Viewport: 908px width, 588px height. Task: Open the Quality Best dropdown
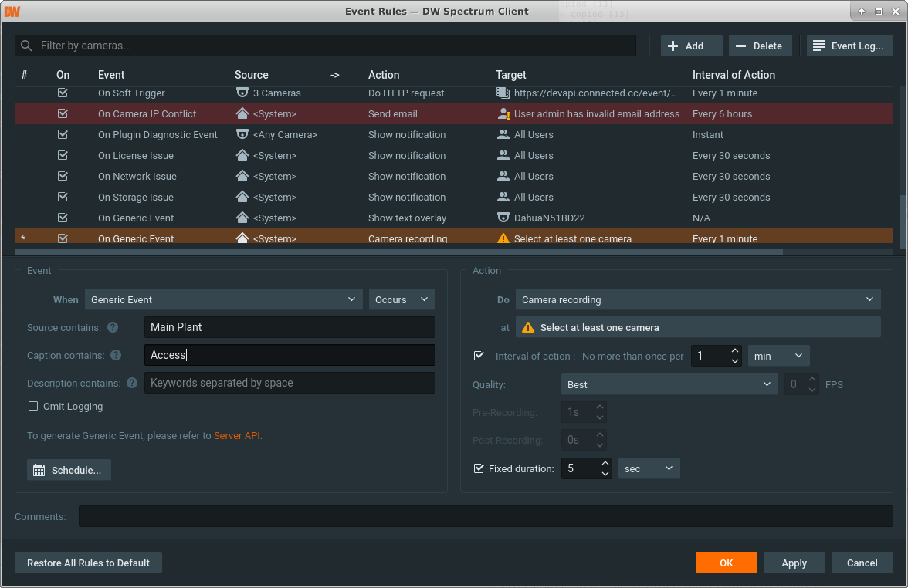tap(669, 384)
